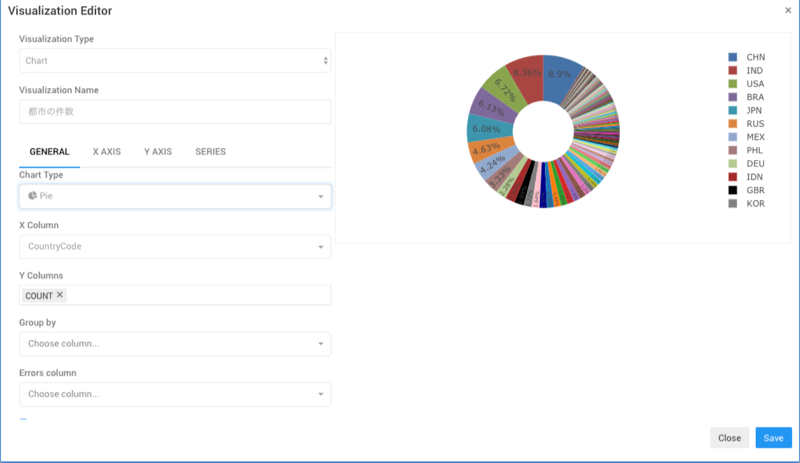Toggle the RUS legend color swatch
Viewport: 800px width, 463px height.
(x=733, y=124)
